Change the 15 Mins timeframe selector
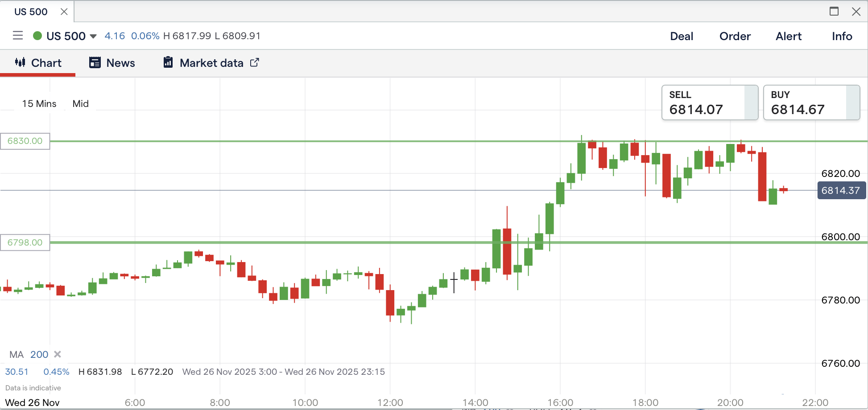868x410 pixels. 39,104
